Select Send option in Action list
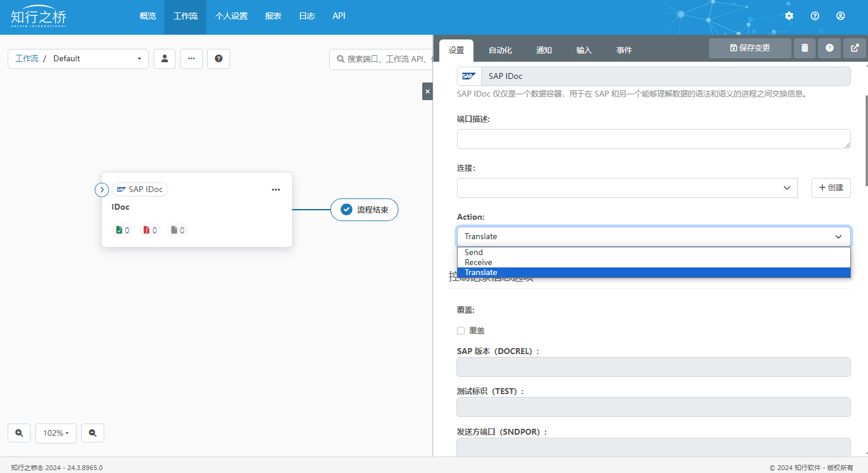This screenshot has height=473, width=868. pos(473,252)
